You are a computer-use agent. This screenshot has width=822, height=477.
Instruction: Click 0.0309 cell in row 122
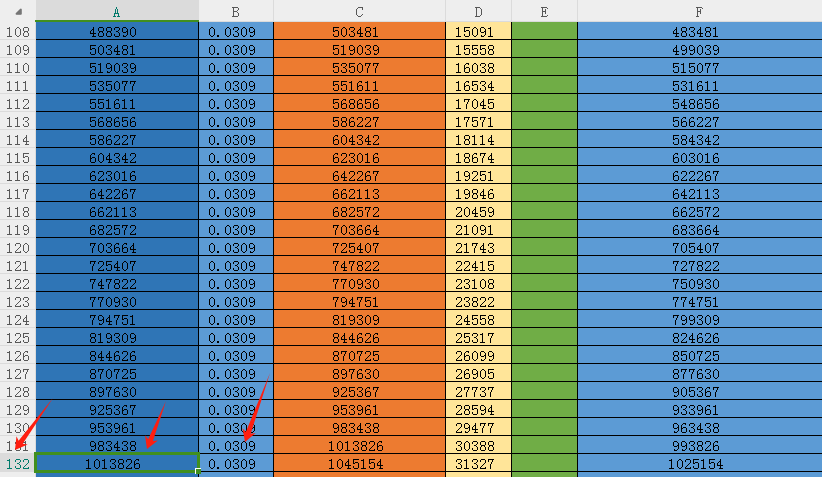(x=236, y=284)
